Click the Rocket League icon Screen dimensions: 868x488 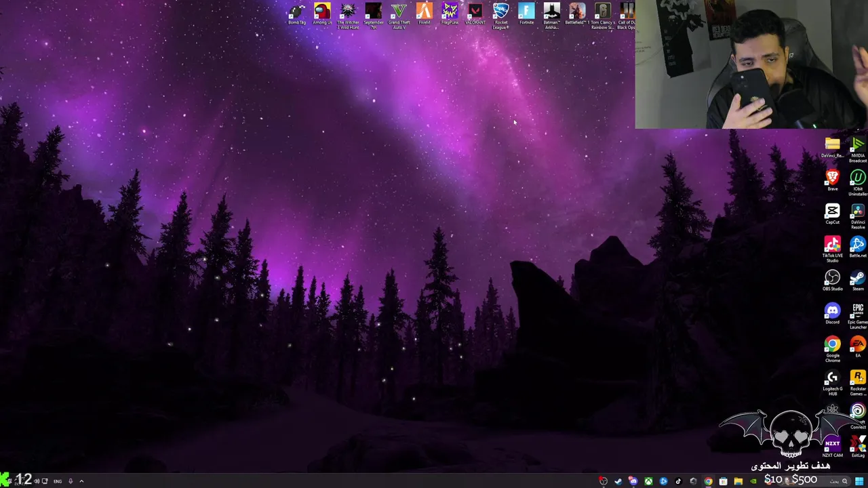pyautogui.click(x=500, y=16)
